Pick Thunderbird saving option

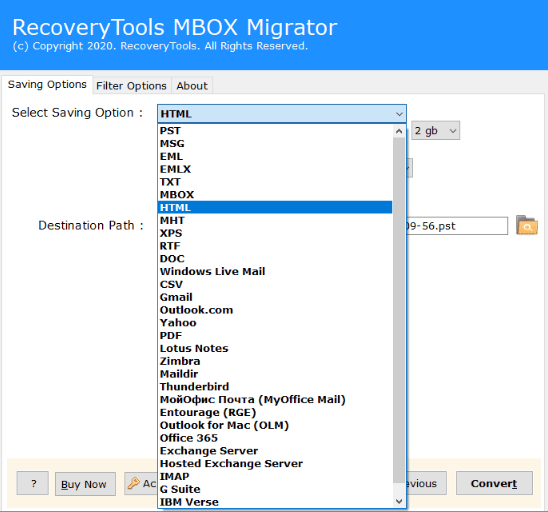(x=275, y=387)
